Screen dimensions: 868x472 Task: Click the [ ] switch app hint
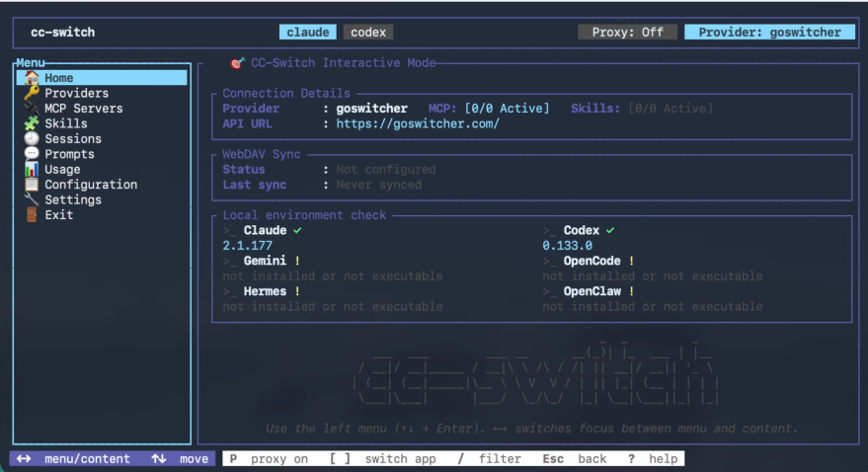(383, 459)
